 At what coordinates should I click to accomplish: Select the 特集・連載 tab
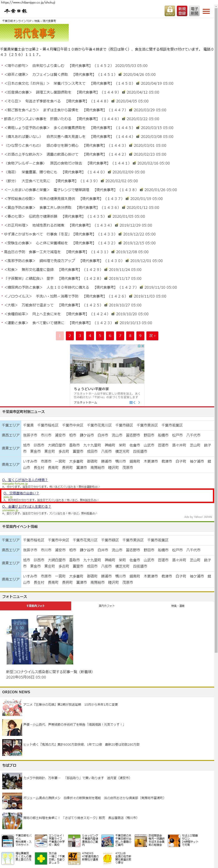click(178, 605)
